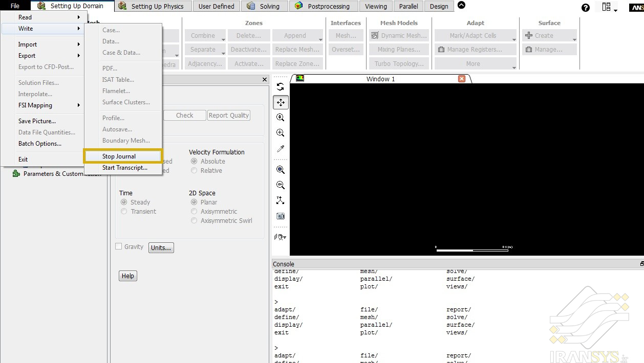Switch to the Postprocessing tab
The image size is (644, 363).
pyautogui.click(x=323, y=6)
